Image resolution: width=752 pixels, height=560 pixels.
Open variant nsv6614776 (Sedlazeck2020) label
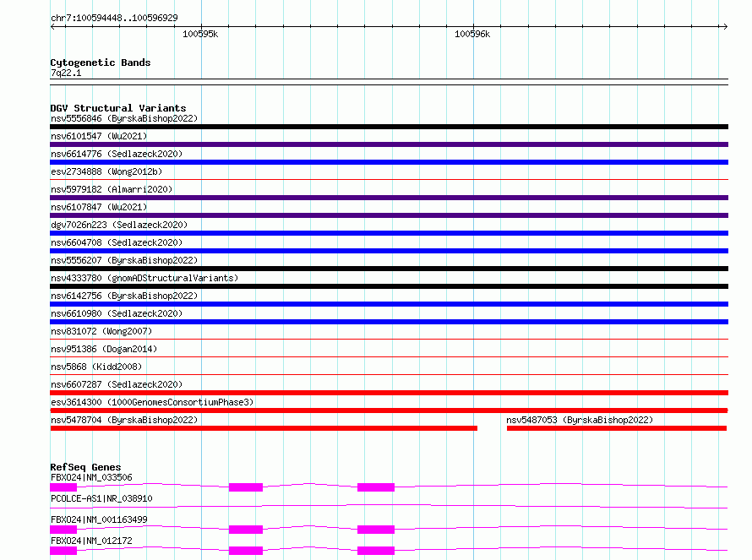(x=117, y=154)
